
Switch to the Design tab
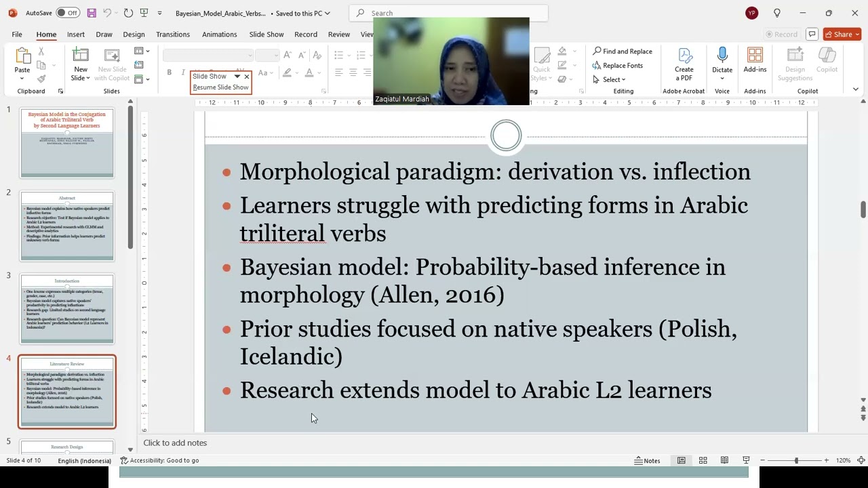pyautogui.click(x=134, y=34)
